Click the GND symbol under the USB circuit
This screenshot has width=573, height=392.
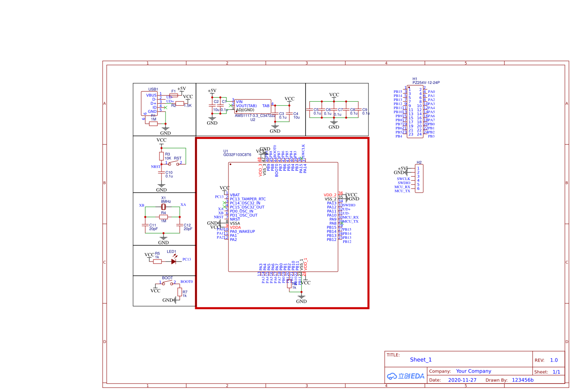pos(166,130)
